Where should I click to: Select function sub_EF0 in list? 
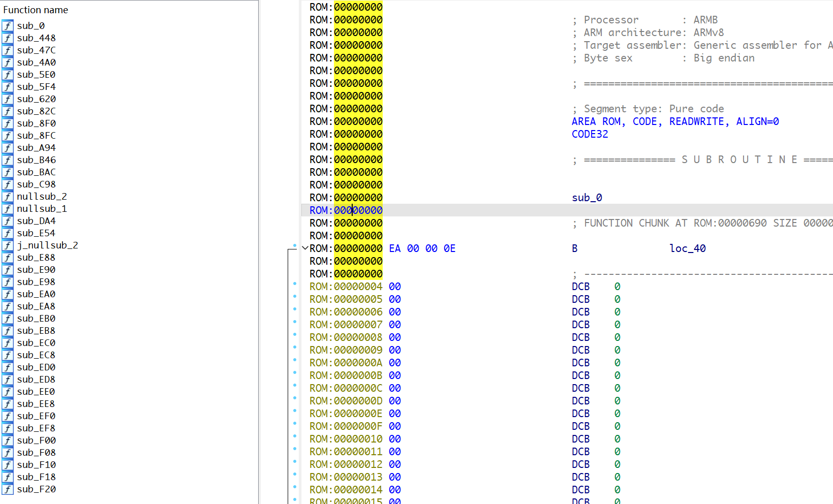[x=36, y=416]
